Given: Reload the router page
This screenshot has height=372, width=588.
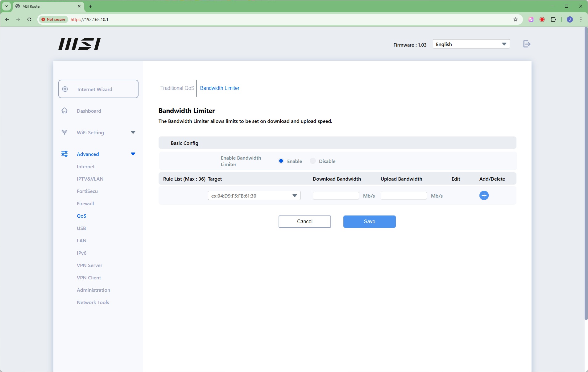Looking at the screenshot, I should tap(29, 19).
